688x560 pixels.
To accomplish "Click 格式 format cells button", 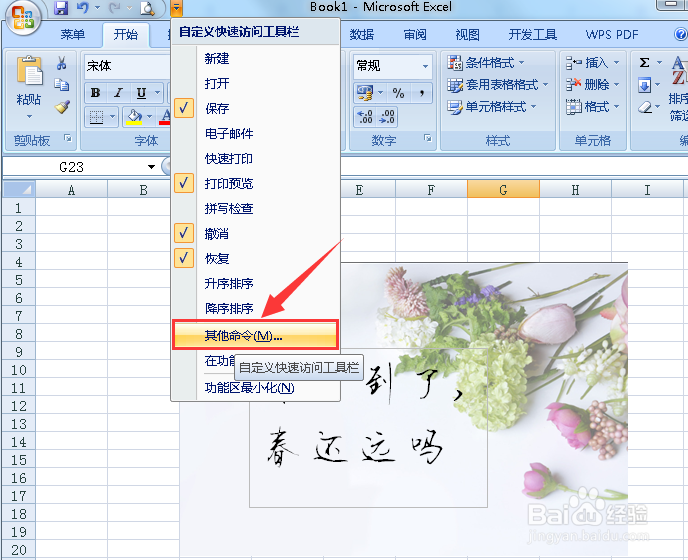I will tap(592, 107).
